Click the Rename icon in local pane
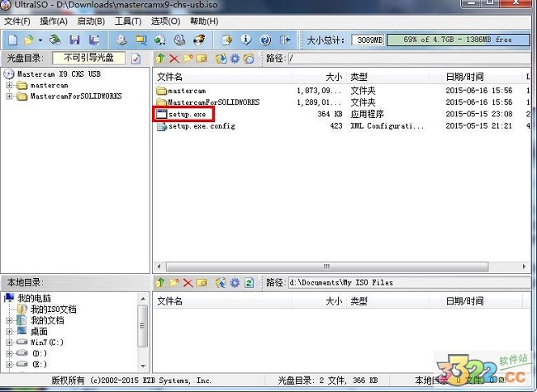 click(x=202, y=282)
